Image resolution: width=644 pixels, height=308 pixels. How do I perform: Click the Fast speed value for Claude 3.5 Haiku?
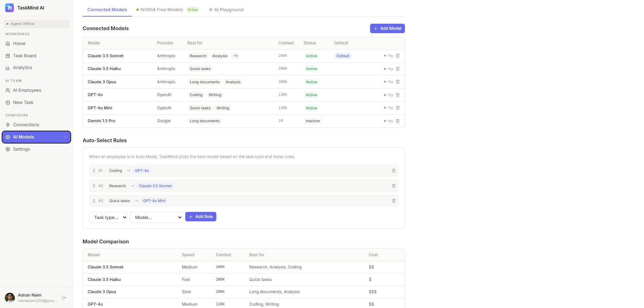(x=186, y=280)
